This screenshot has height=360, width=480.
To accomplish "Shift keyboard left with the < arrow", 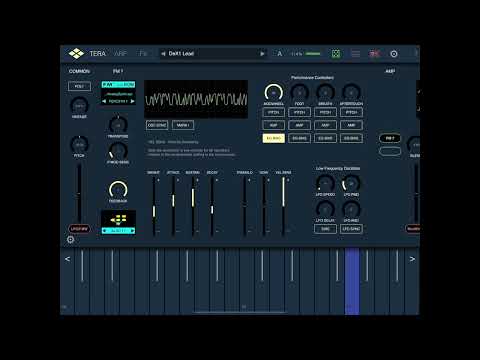I will tap(67, 259).
